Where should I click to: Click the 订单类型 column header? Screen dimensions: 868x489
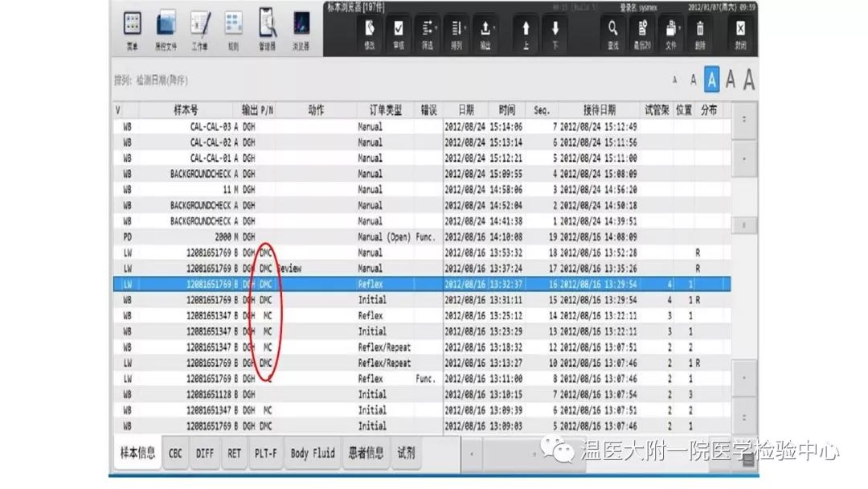click(x=386, y=110)
